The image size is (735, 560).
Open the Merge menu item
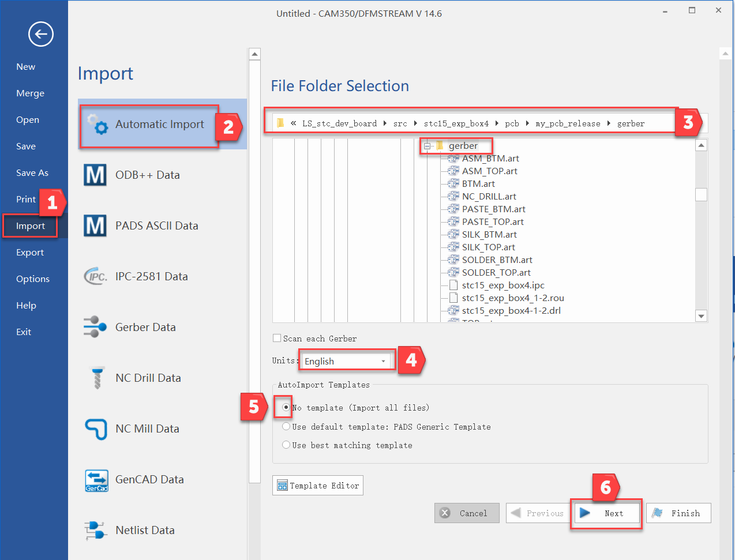click(x=30, y=93)
